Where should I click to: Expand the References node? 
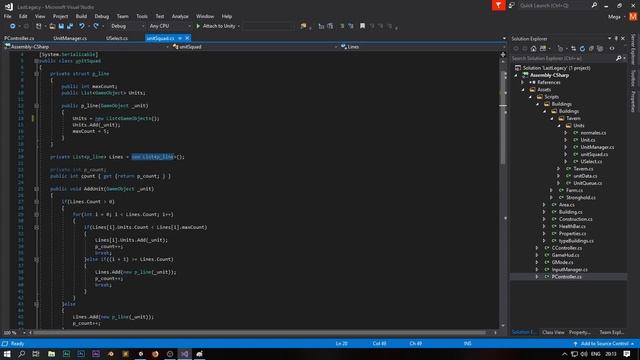coord(522,82)
